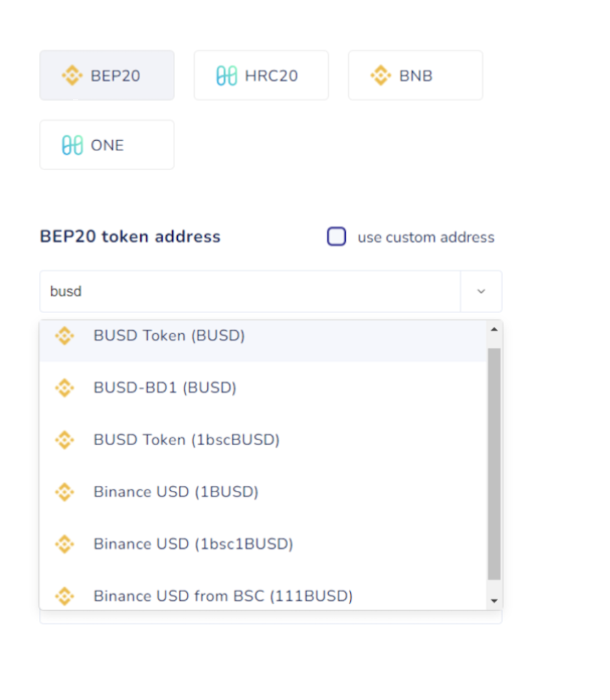Click the dropdown list scrollbar thumb
The image size is (610, 700).
tap(494, 464)
